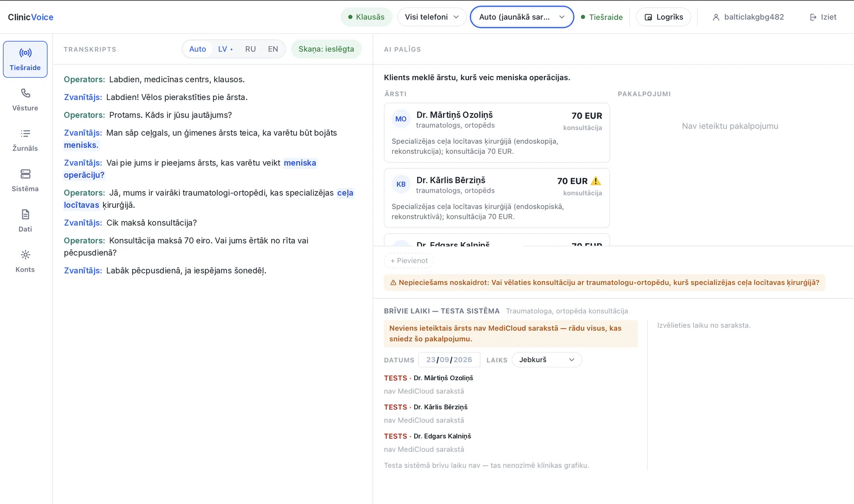This screenshot has height=504, width=854.
Task: Open the Konts gear icon
Action: pyautogui.click(x=25, y=255)
